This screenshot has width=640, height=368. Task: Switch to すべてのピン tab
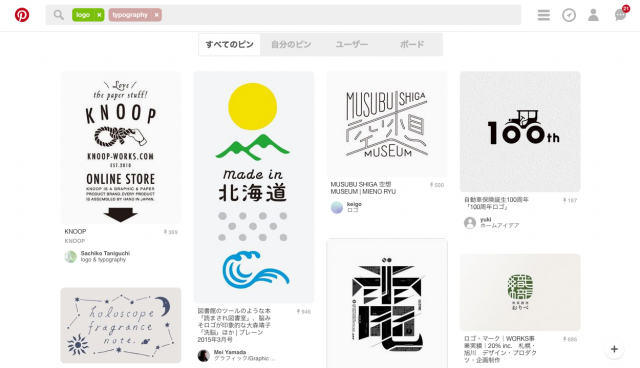pos(229,44)
